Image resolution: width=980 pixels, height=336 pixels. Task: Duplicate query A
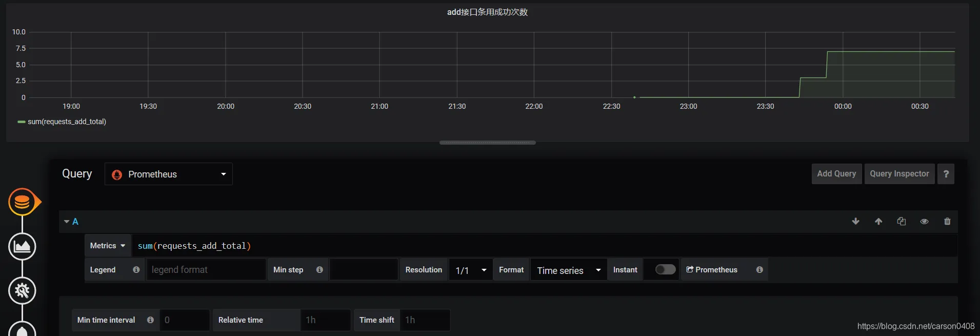coord(901,222)
